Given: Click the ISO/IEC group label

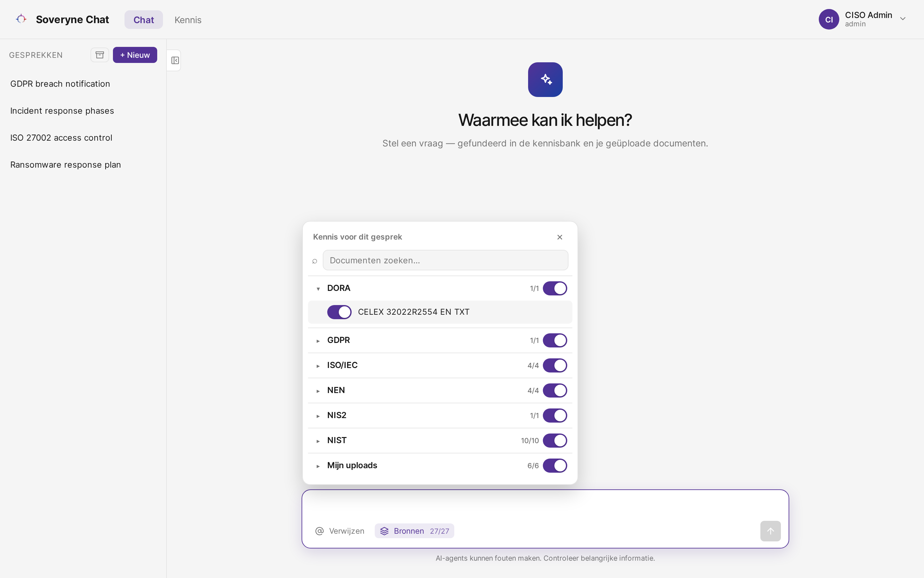Looking at the screenshot, I should click(x=342, y=365).
